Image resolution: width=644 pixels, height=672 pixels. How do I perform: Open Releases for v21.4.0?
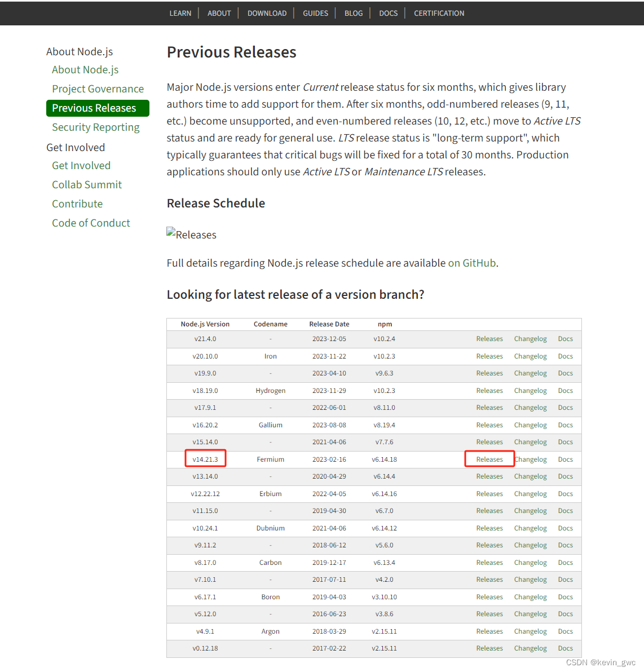click(489, 339)
